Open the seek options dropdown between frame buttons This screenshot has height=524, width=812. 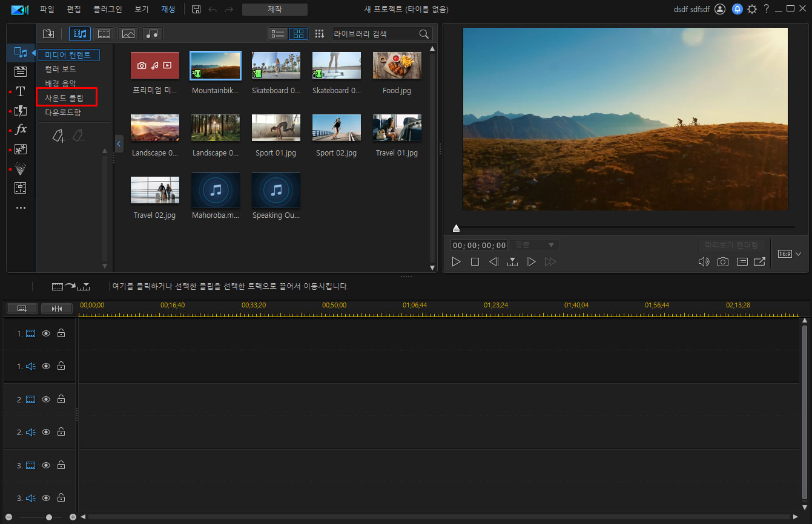coord(512,262)
